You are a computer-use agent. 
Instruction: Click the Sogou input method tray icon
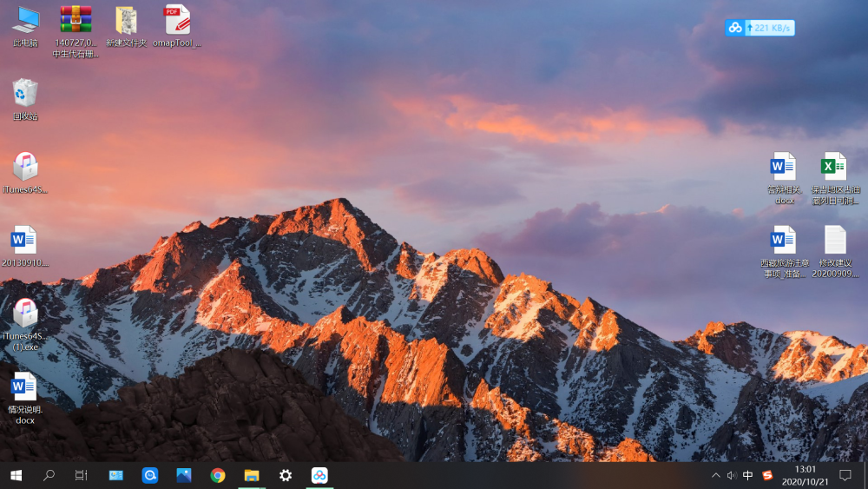(x=767, y=475)
